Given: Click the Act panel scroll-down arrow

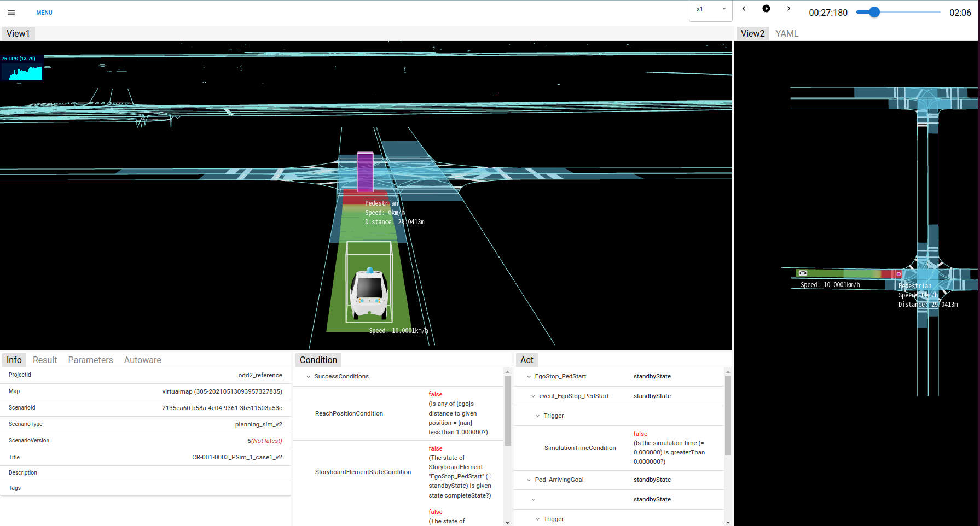Looking at the screenshot, I should [728, 522].
